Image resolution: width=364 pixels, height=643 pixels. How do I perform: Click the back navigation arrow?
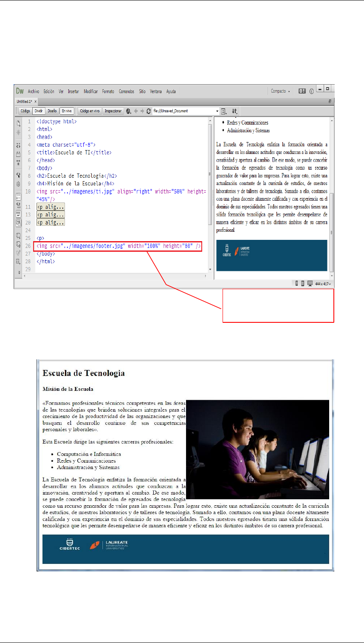[x=135, y=111]
